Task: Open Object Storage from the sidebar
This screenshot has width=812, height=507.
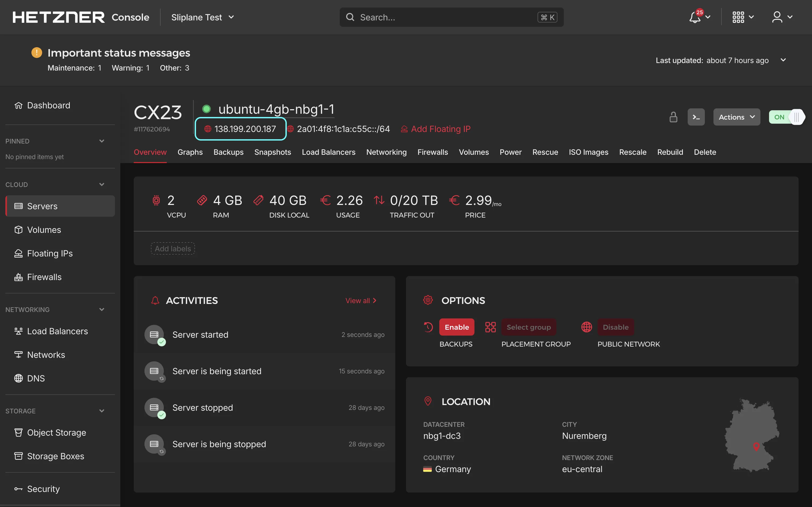Action: pos(56,432)
